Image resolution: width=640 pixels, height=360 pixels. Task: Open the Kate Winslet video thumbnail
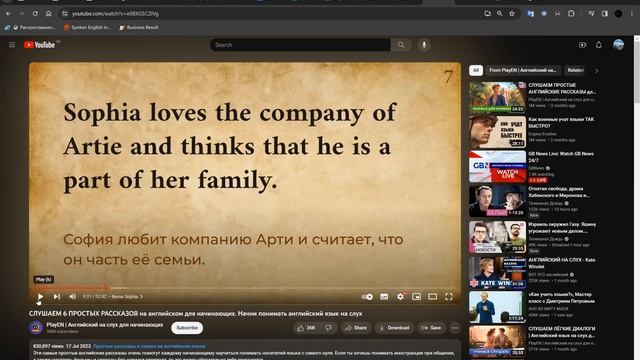[x=497, y=272]
